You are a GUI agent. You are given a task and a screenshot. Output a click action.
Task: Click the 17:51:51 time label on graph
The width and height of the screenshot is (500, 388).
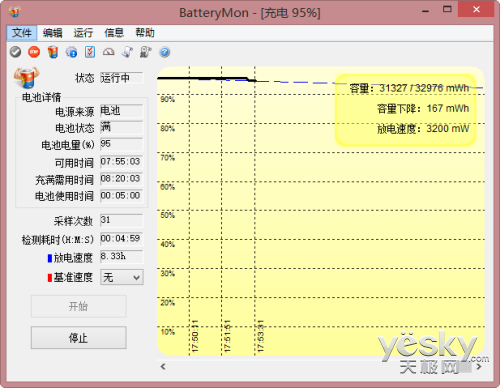point(227,336)
